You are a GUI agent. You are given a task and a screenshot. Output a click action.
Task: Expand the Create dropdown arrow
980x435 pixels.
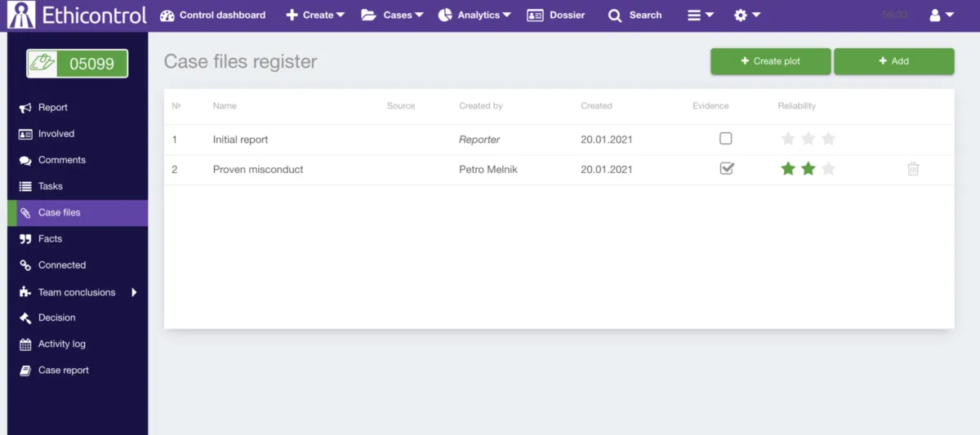click(x=341, y=16)
